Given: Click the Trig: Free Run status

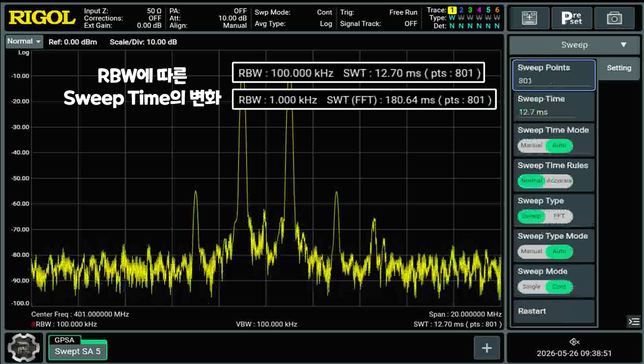Looking at the screenshot, I should coord(379,12).
